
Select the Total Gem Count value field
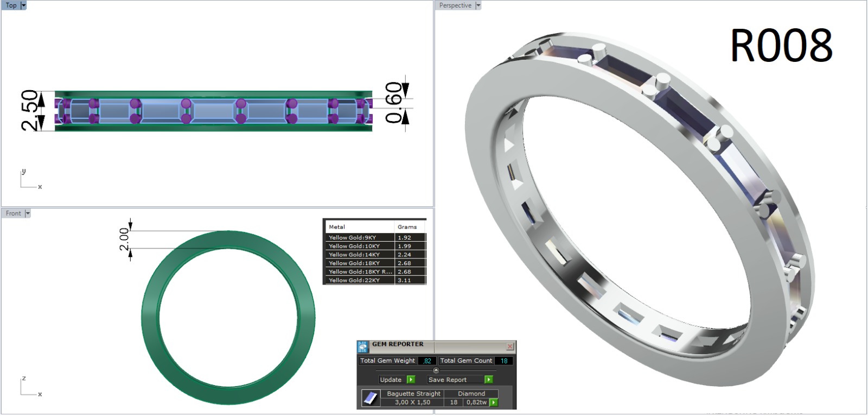click(x=504, y=361)
